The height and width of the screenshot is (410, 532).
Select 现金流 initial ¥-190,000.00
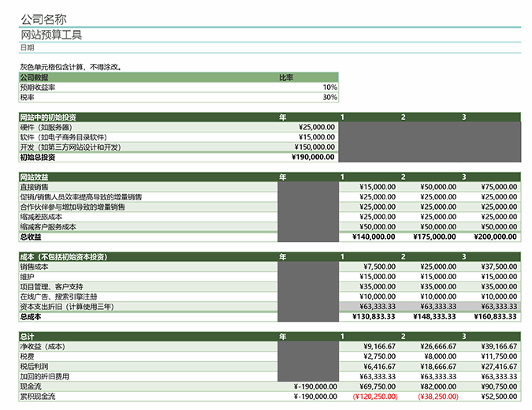point(315,386)
